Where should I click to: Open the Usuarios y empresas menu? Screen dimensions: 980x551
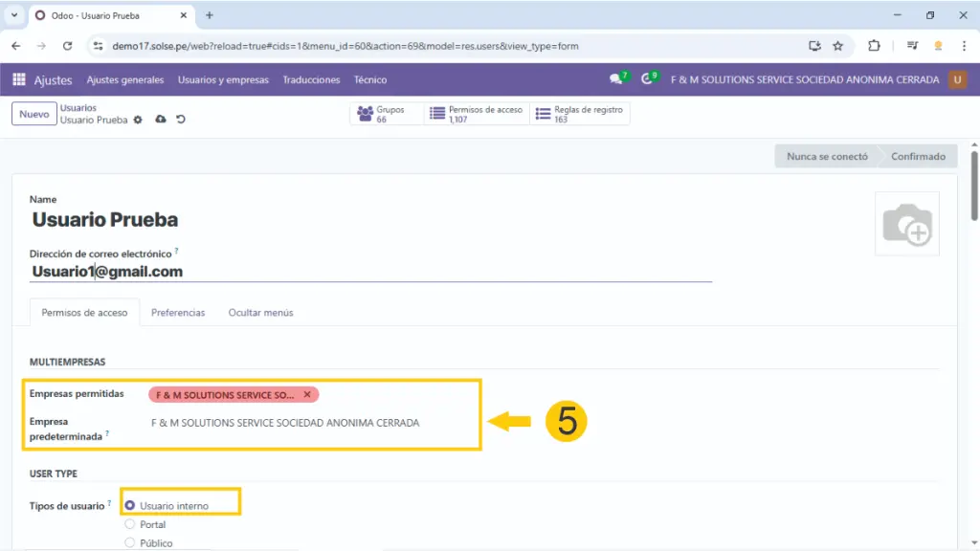pos(223,80)
